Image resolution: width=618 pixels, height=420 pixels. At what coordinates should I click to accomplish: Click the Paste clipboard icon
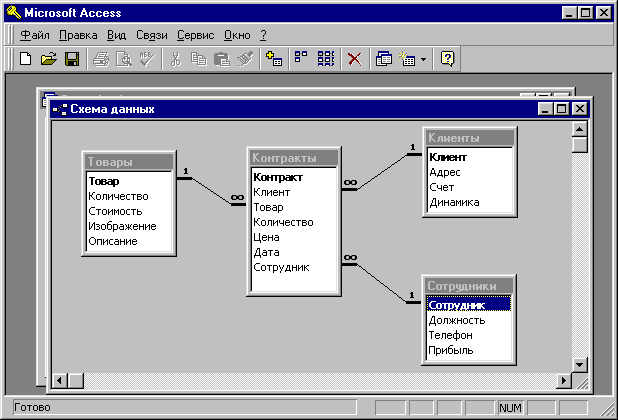(x=222, y=59)
